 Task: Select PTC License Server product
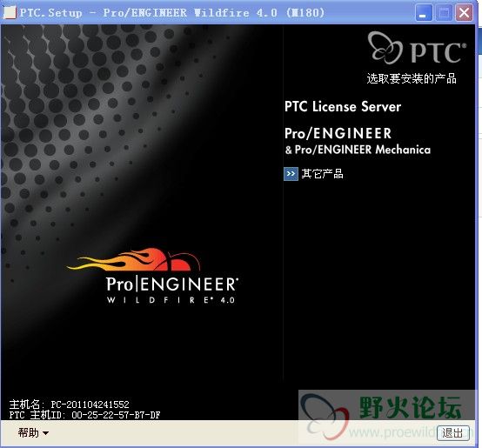coord(343,107)
